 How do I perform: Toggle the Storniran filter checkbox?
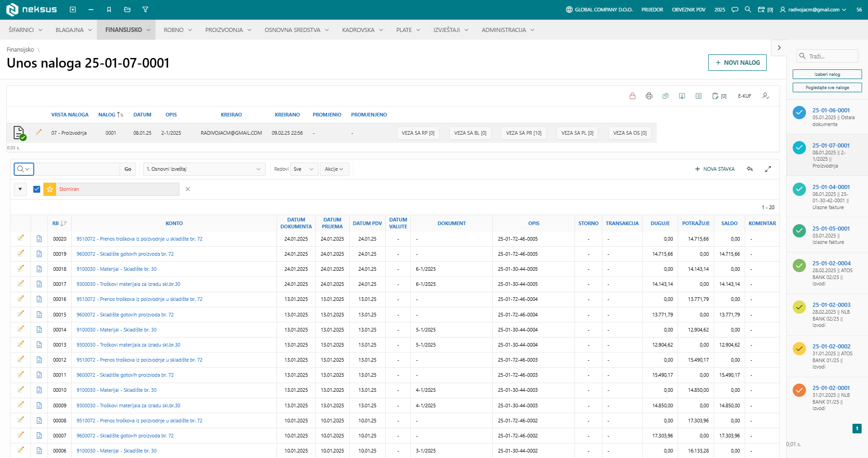(37, 189)
